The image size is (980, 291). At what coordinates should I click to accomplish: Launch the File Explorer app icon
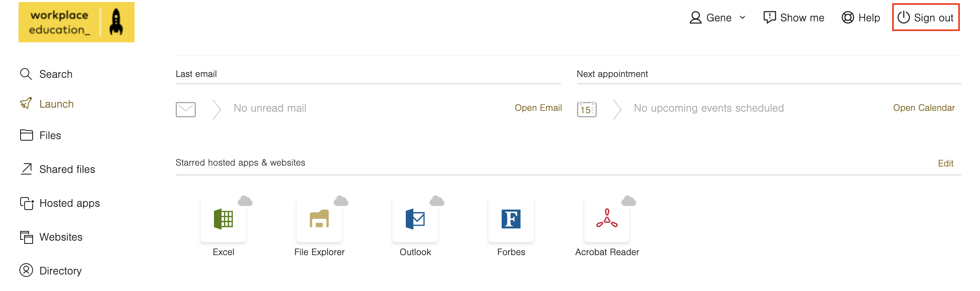point(319,220)
